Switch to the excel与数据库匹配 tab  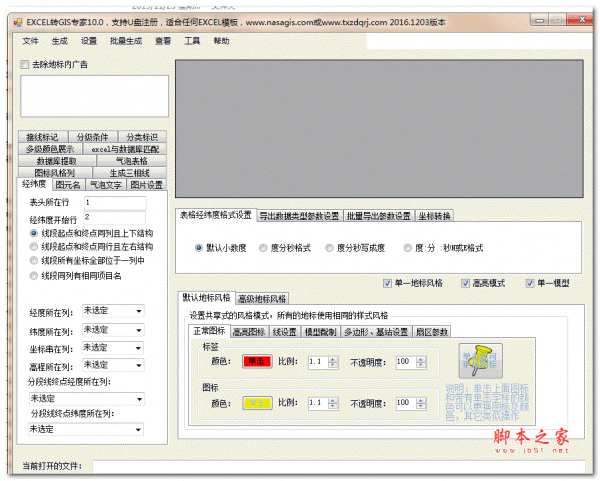tap(125, 149)
